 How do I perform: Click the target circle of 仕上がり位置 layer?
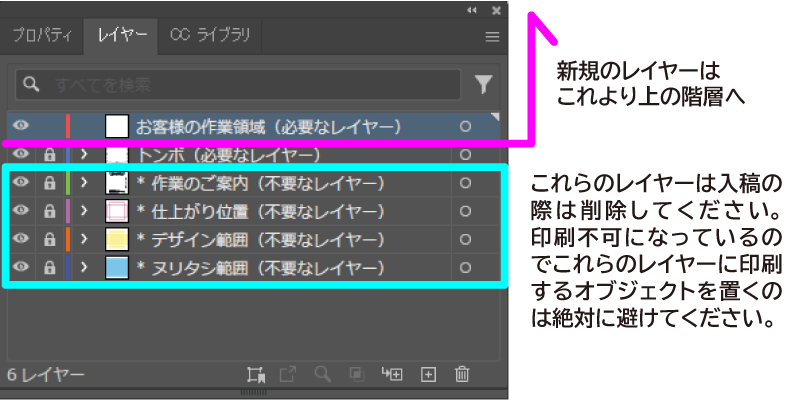pyautogui.click(x=465, y=211)
